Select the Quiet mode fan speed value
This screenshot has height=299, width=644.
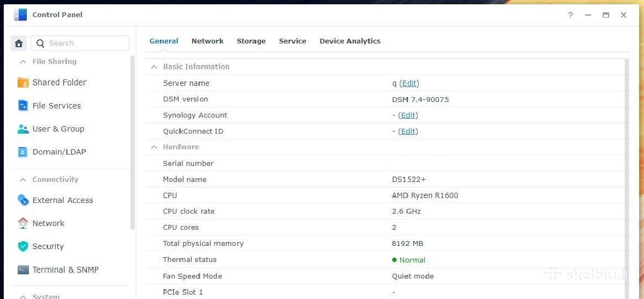(413, 276)
